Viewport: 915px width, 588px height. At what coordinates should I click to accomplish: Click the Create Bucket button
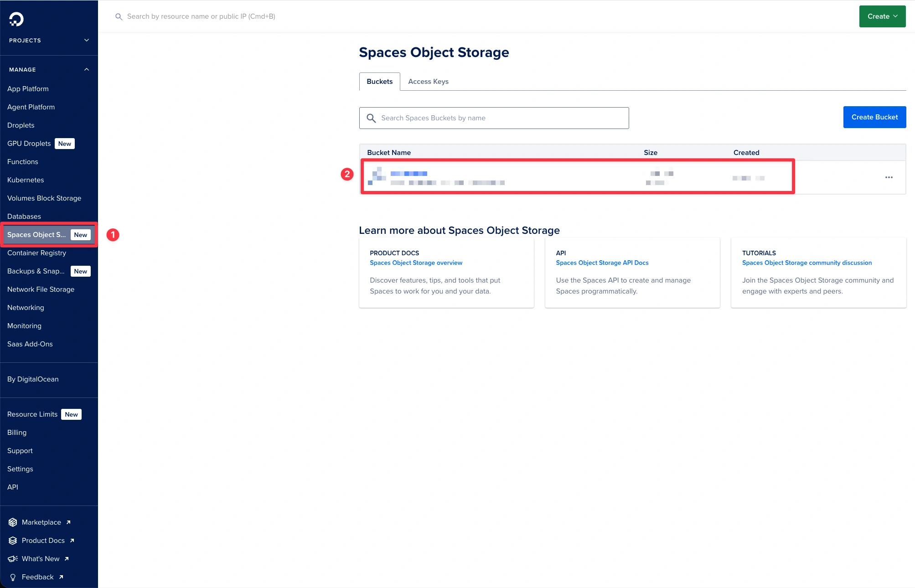click(874, 117)
